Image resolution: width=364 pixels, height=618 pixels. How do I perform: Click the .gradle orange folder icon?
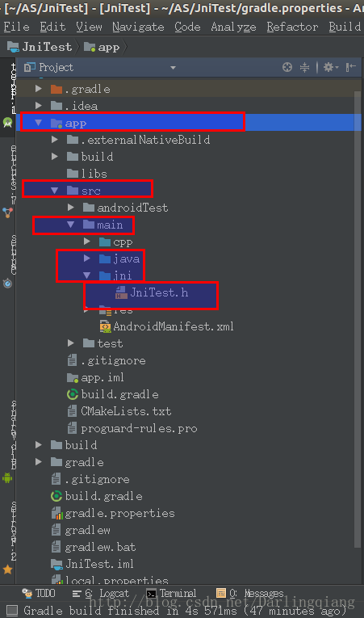click(x=56, y=89)
